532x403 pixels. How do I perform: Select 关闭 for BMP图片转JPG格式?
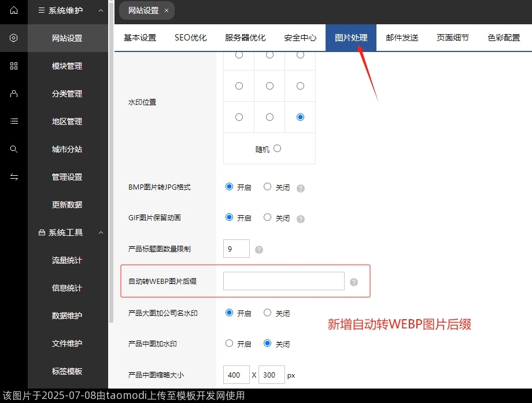[x=267, y=187]
